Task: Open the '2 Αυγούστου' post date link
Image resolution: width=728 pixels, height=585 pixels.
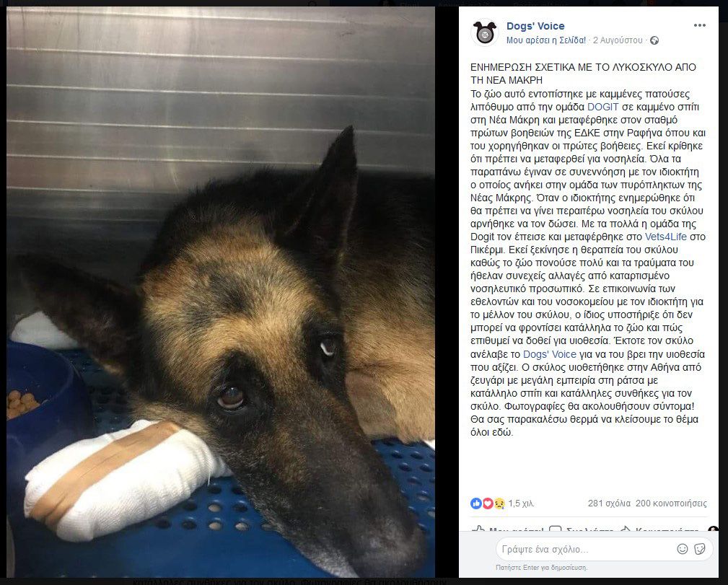Action: point(618,40)
